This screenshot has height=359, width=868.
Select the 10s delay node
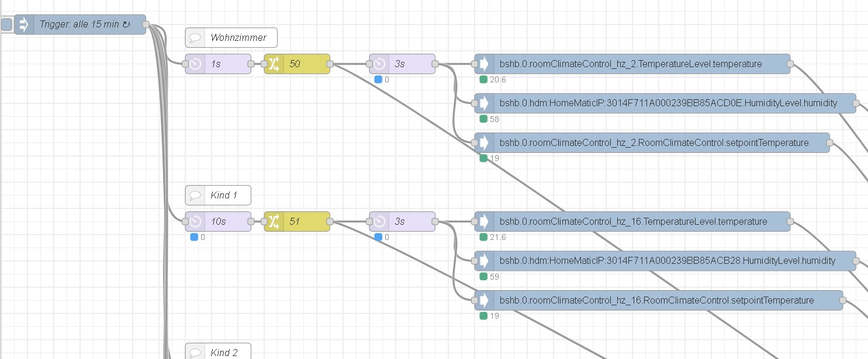(218, 222)
